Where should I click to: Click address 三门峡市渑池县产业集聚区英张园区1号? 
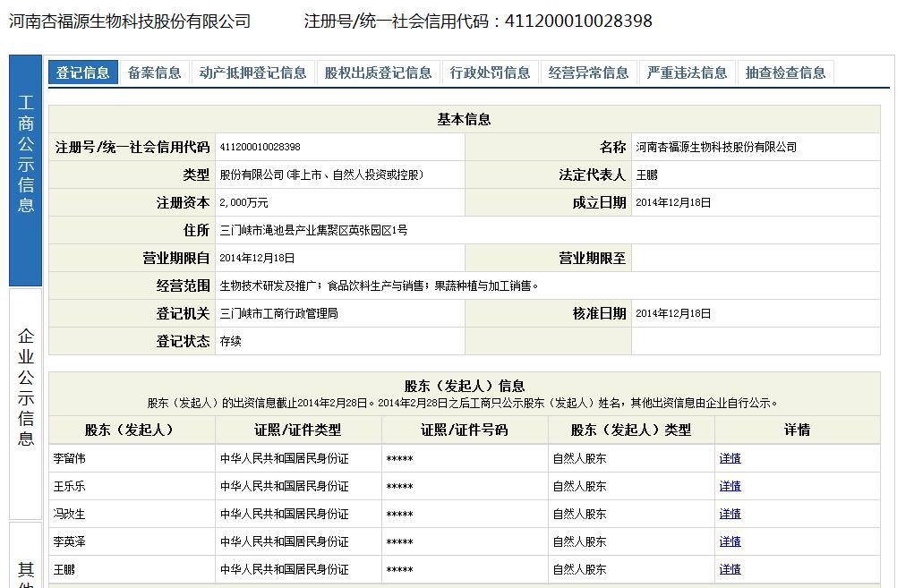pos(313,231)
